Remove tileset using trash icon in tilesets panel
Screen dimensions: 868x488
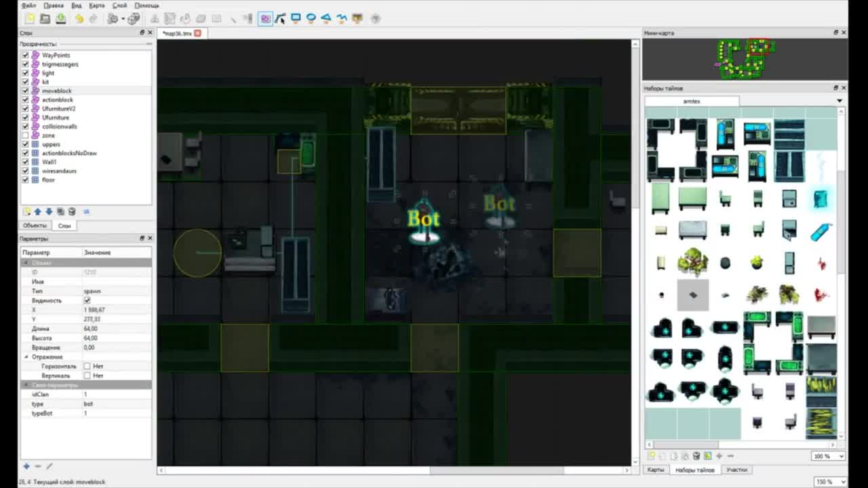[x=696, y=456]
